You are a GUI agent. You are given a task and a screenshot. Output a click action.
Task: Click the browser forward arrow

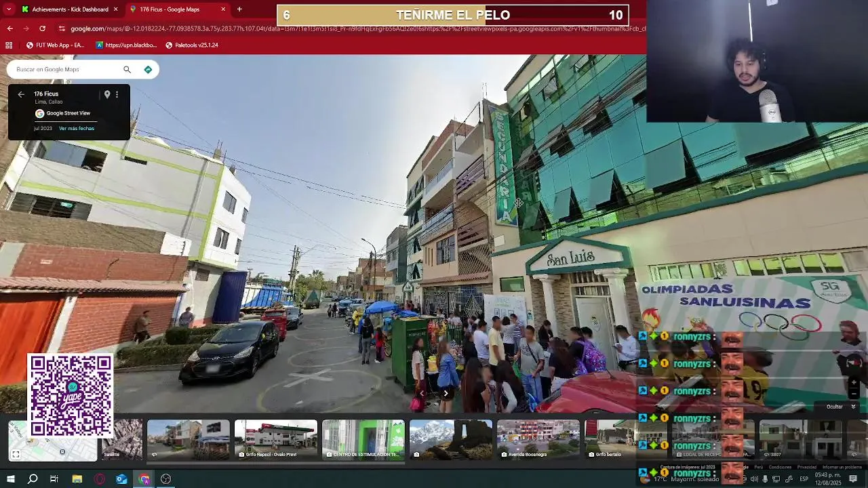(x=26, y=28)
